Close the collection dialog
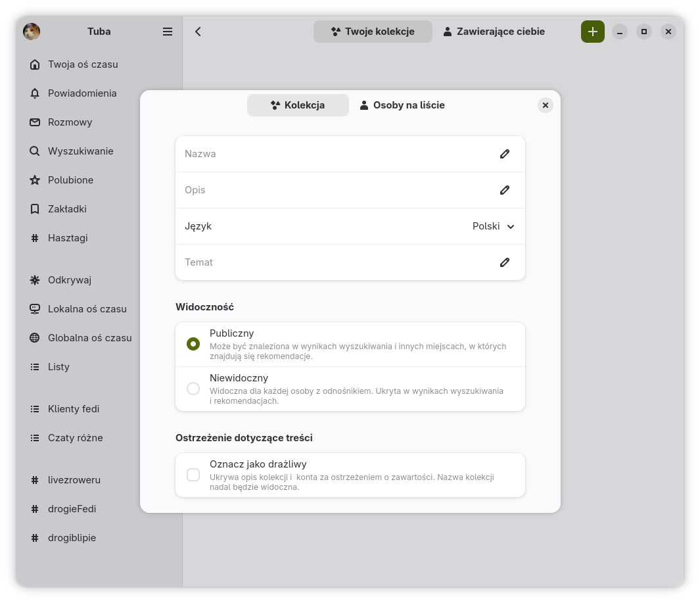 click(545, 105)
